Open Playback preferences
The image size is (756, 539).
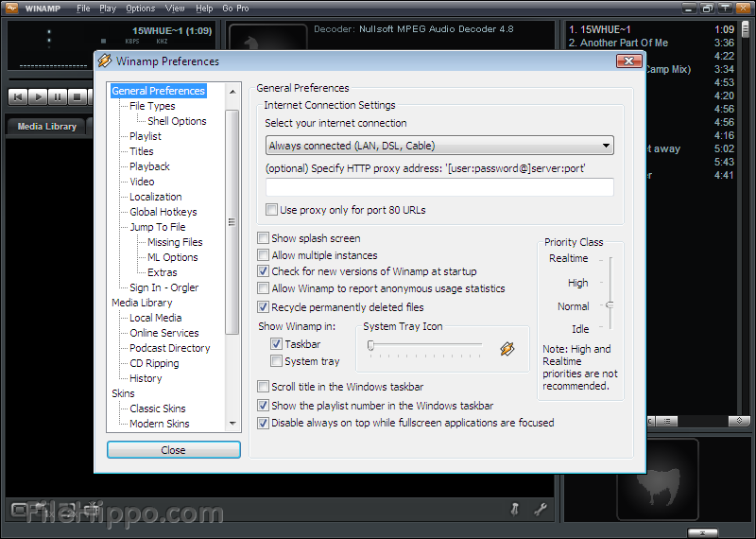pos(149,166)
